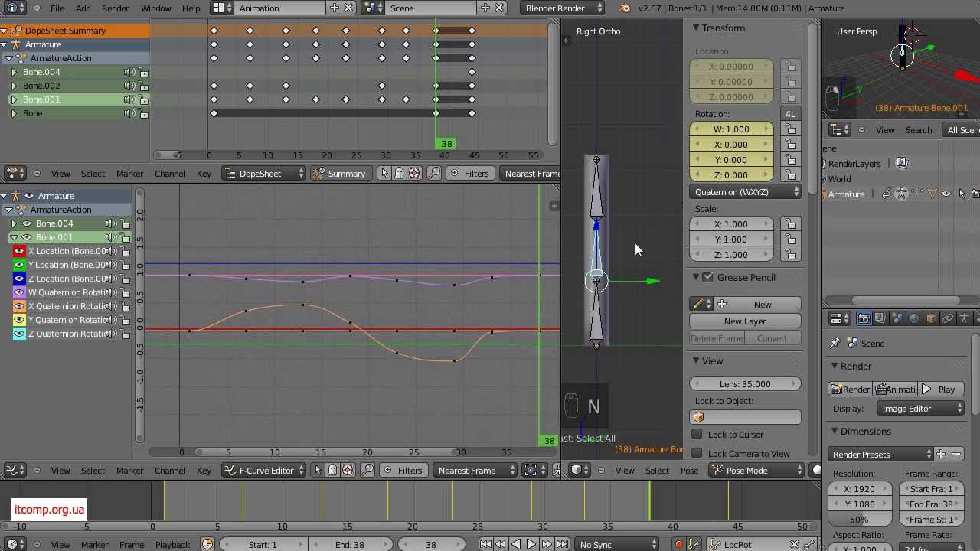Open the Blender Render engine dropdown

click(564, 8)
